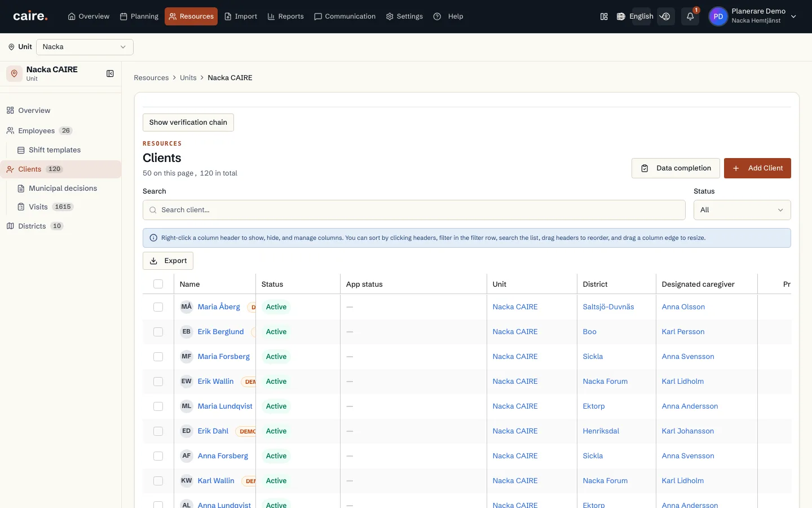812x508 pixels.
Task: Toggle the select-all checkbox in the table header
Action: tap(158, 284)
